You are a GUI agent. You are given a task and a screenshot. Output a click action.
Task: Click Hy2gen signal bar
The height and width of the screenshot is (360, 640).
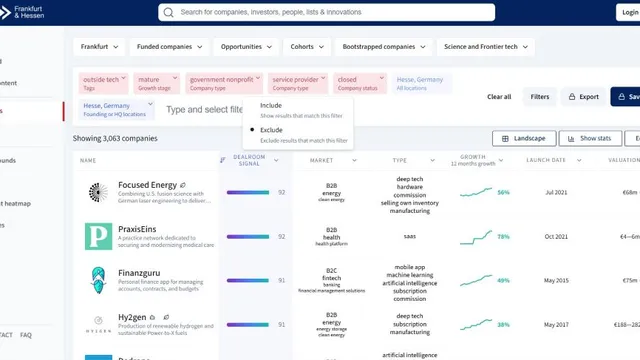[x=248, y=324]
